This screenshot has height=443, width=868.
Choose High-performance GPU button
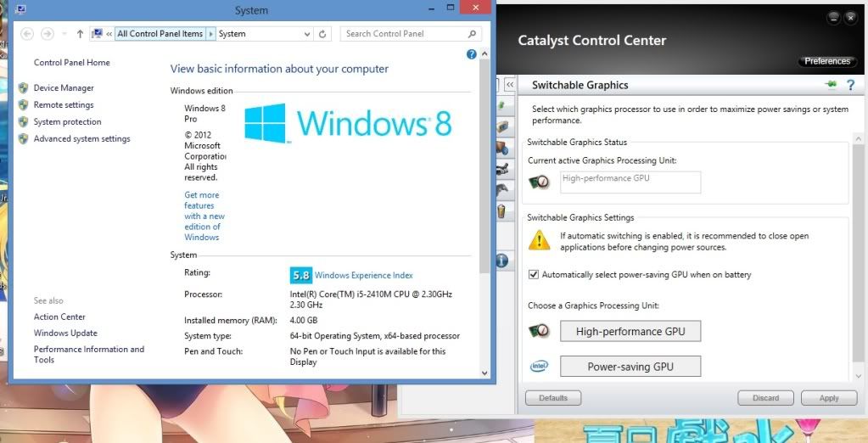[630, 331]
